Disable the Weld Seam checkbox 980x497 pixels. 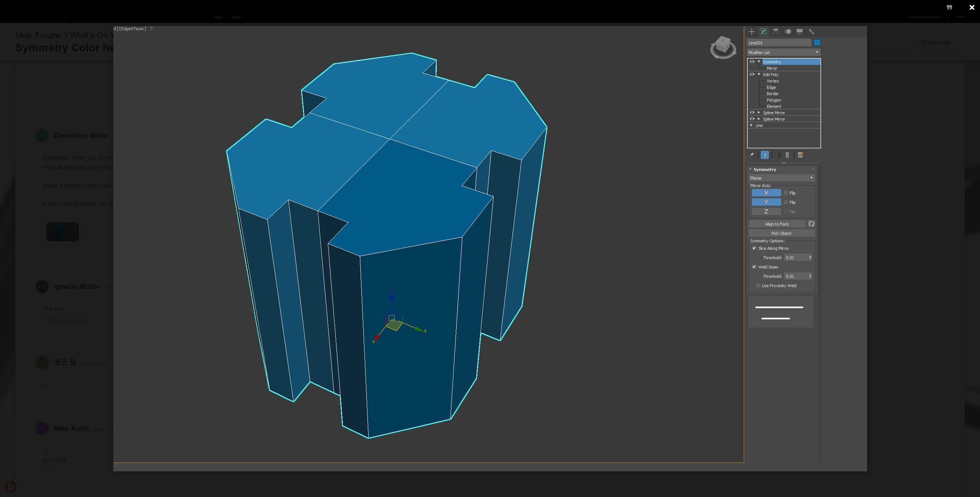click(x=755, y=267)
